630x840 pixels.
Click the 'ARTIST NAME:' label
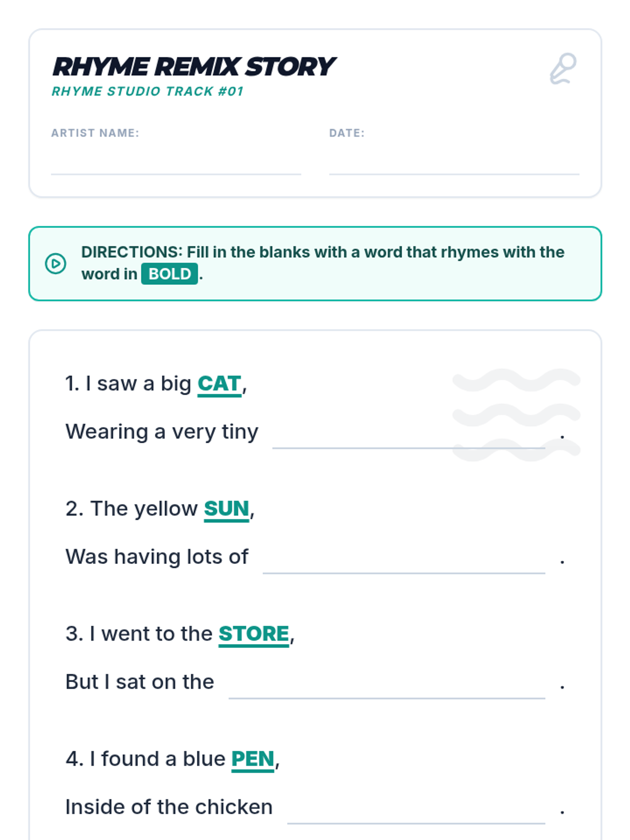click(x=95, y=133)
